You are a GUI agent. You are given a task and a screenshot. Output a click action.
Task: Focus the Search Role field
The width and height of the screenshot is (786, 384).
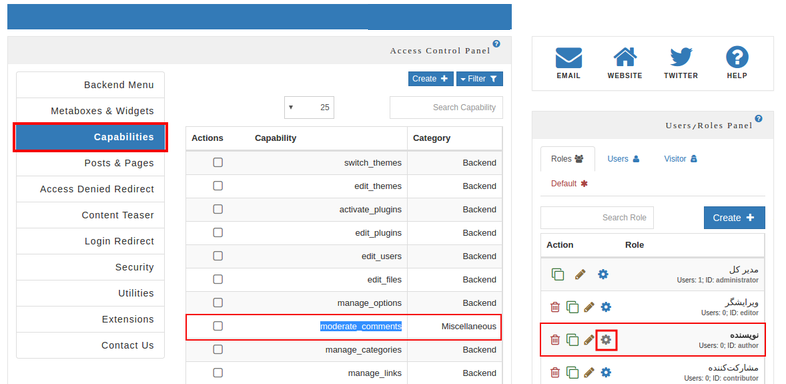[x=597, y=218]
